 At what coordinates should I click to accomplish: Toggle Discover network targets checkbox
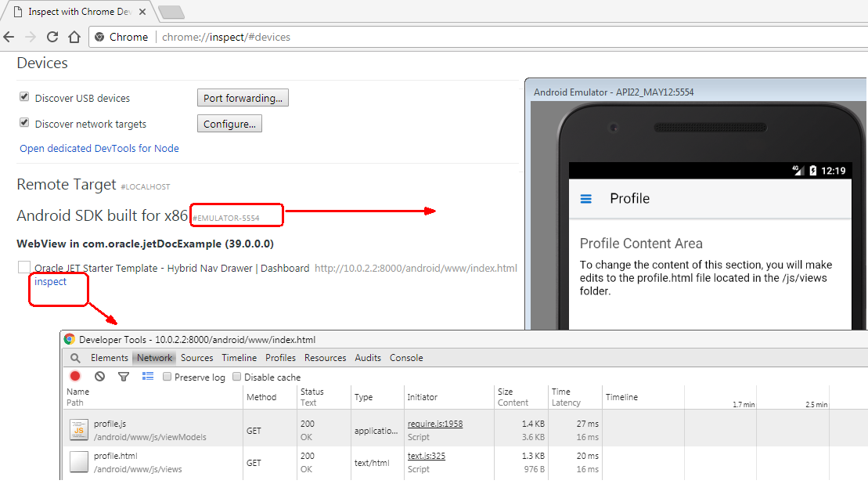coord(24,123)
